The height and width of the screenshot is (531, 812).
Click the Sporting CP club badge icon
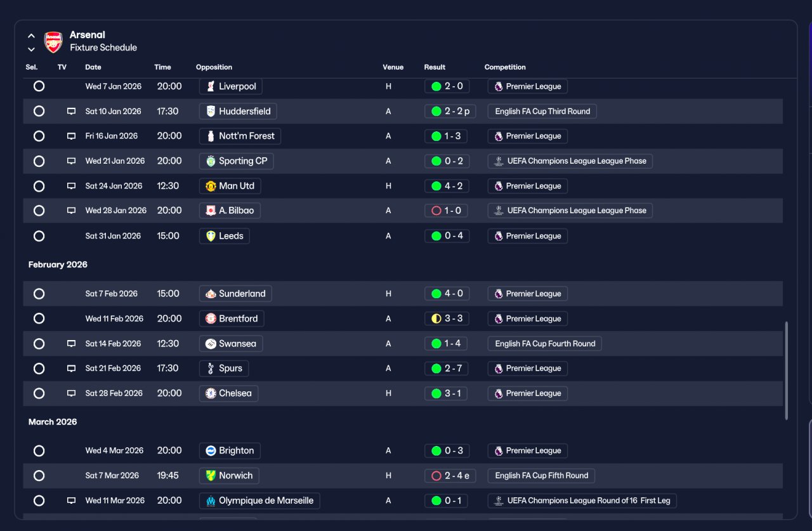[x=211, y=161]
